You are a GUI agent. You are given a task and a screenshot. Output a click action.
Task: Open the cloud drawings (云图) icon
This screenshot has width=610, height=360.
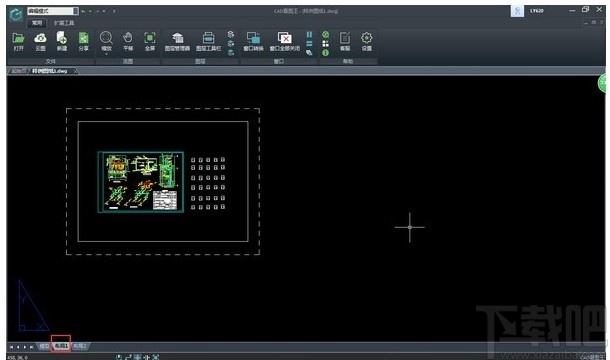click(x=40, y=42)
